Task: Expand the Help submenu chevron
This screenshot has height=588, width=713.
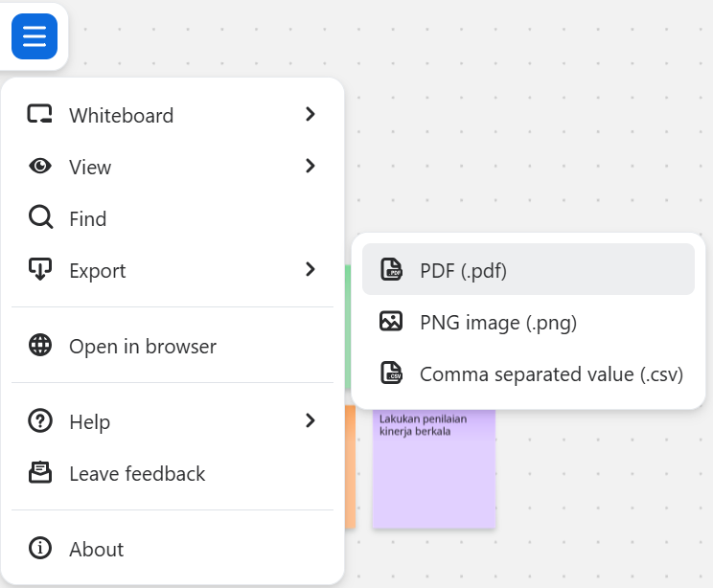Action: pos(310,421)
